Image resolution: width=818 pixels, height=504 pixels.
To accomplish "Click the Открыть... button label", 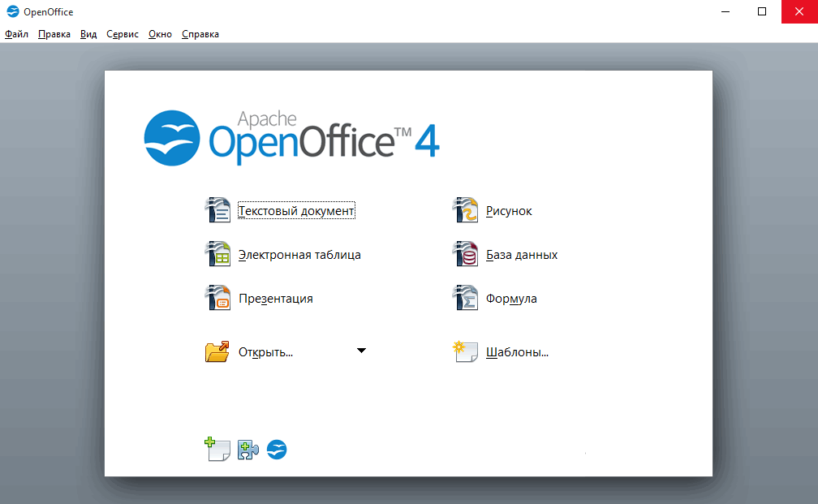I will (266, 352).
